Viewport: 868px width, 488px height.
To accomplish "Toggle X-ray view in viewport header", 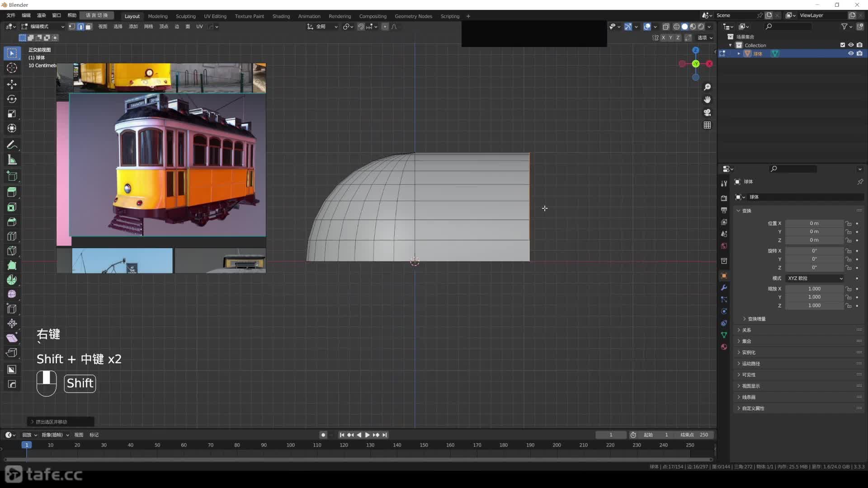I will pos(666,27).
